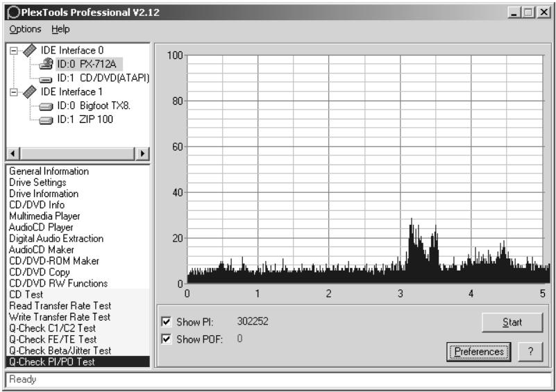
Task: Select Q-Check PI/PO Test
Action: click(x=78, y=362)
